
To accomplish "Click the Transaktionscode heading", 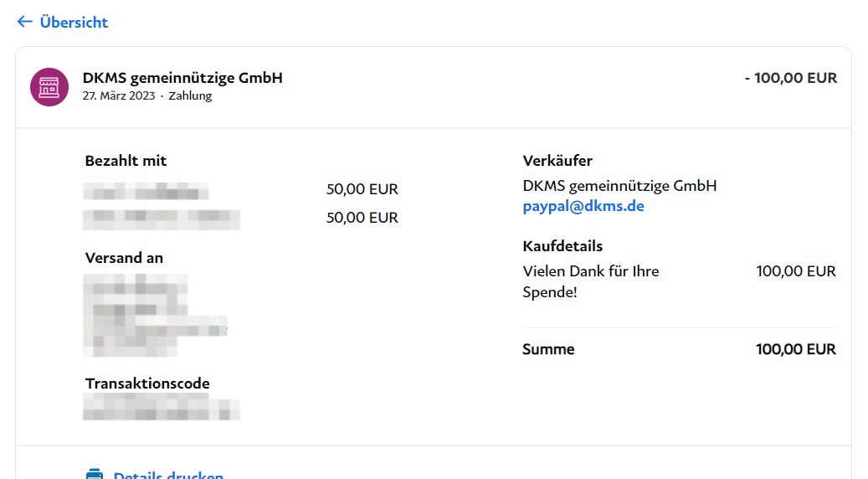I will (147, 384).
